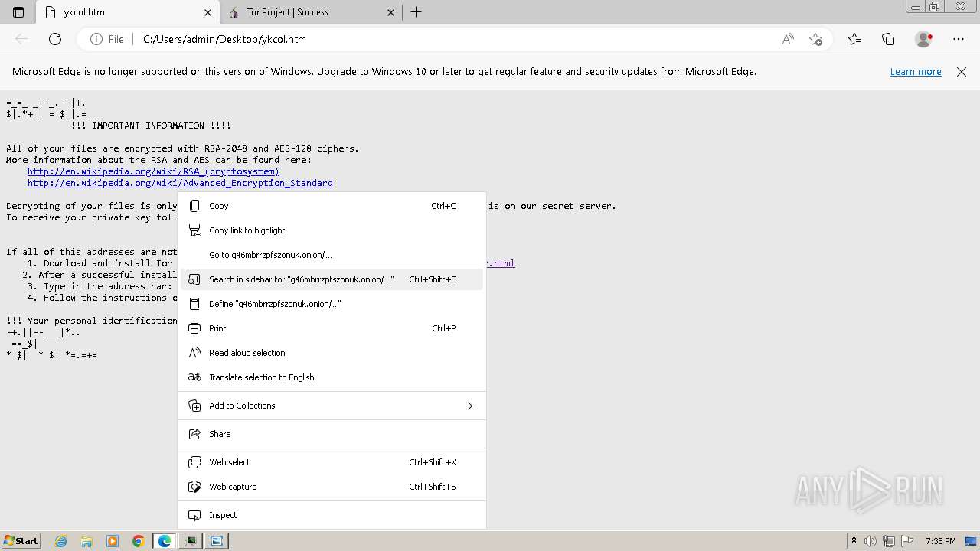Choose Web capture menu entry
The image size is (980, 551).
(332, 487)
